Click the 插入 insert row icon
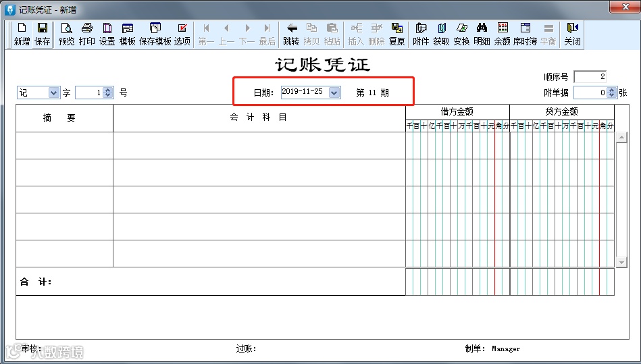641x364 pixels. 356,34
